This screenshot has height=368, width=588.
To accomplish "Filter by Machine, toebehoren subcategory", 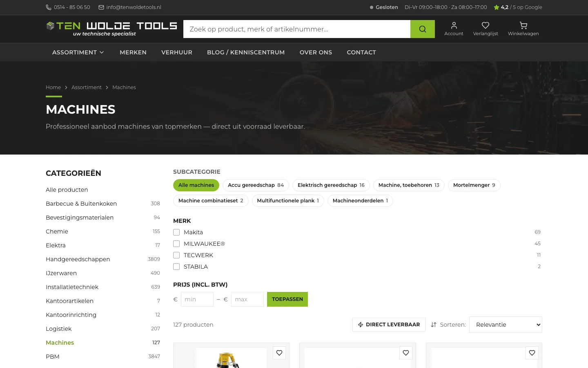I will (409, 185).
